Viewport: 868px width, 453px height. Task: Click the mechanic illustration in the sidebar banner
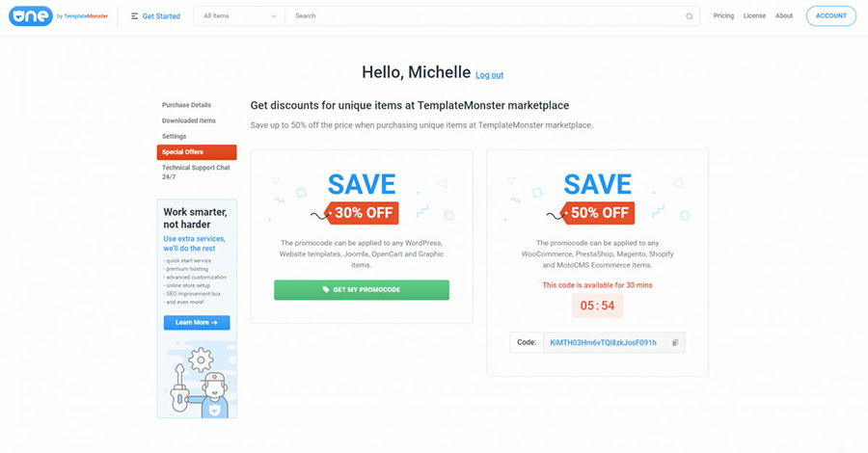[x=200, y=382]
